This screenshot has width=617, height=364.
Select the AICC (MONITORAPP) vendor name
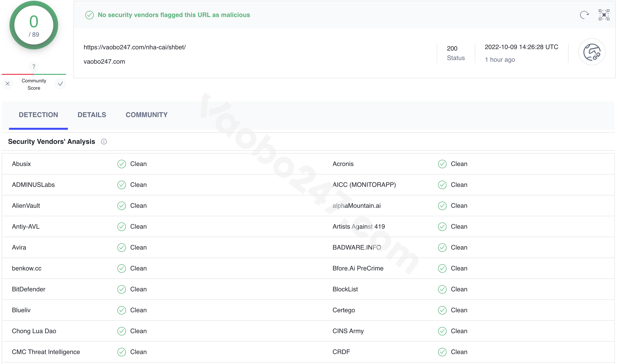tap(364, 185)
